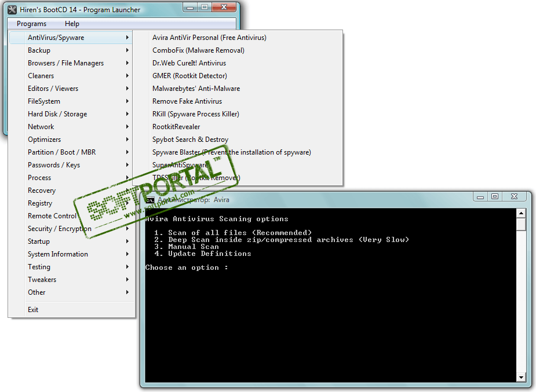Launch Spybot Search & Destroy
This screenshot has width=536, height=392.
pos(238,140)
